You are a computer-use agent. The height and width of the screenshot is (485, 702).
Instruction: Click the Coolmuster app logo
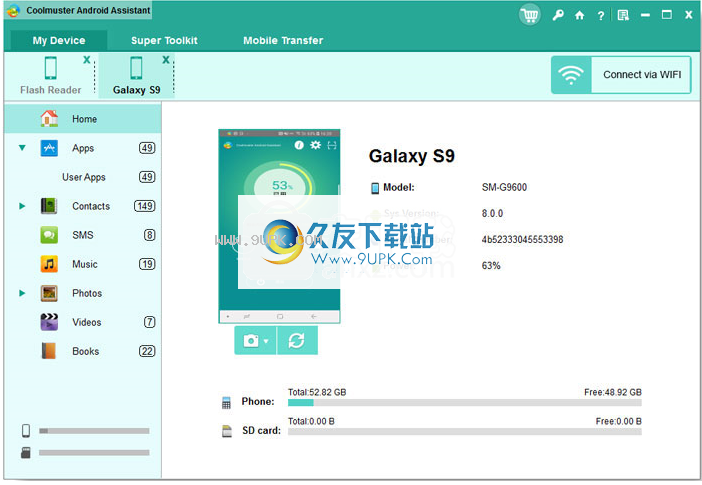pos(14,10)
